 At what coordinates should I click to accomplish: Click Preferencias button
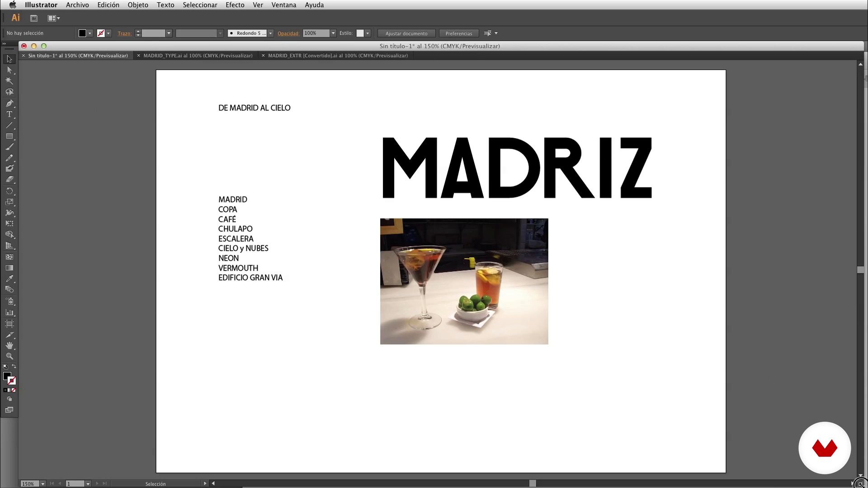459,33
